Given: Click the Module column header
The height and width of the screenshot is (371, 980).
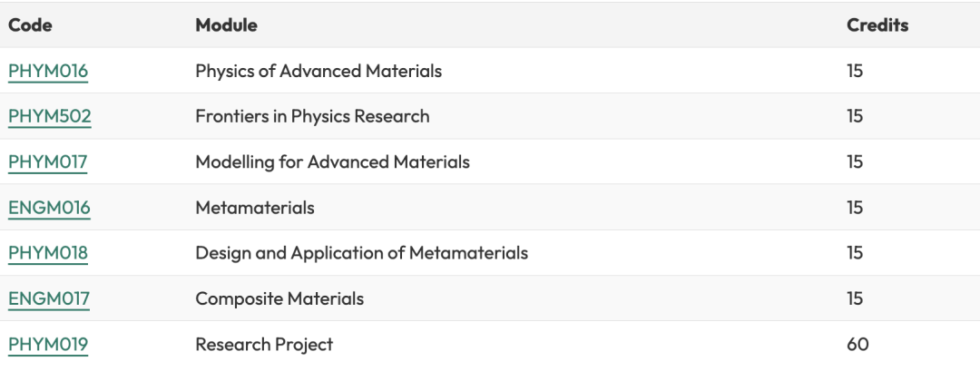Looking at the screenshot, I should tap(226, 25).
